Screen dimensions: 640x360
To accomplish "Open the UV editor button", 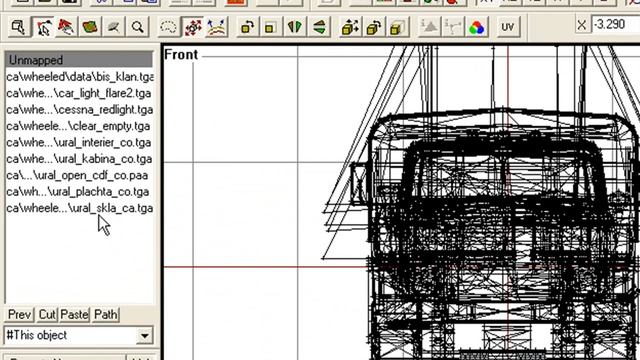I will point(507,27).
